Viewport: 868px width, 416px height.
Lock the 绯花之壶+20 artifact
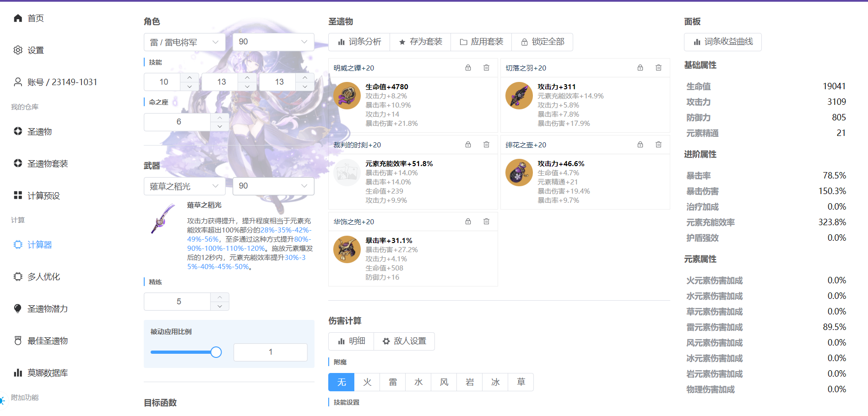(x=640, y=145)
